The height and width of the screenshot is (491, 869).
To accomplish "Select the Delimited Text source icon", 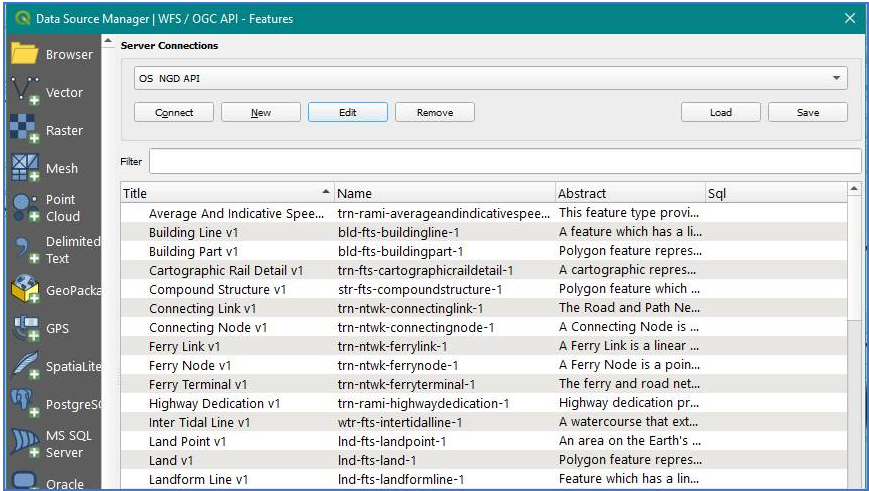I will tap(25, 250).
